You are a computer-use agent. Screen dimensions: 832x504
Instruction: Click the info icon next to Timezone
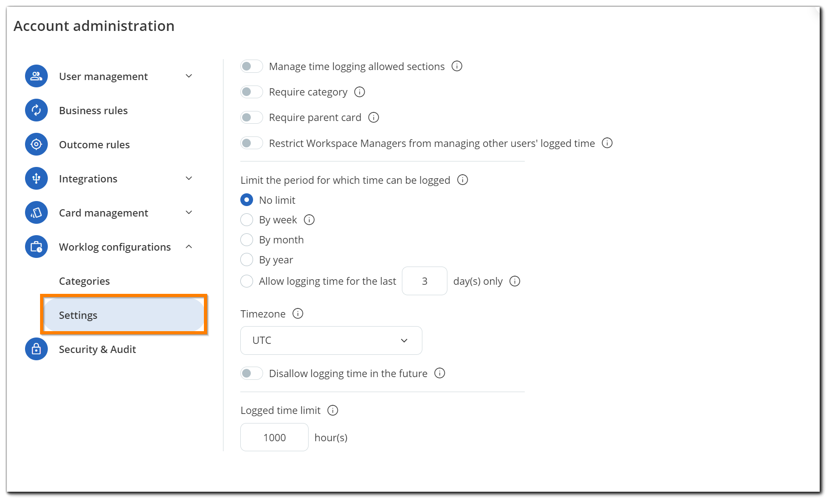pyautogui.click(x=297, y=313)
